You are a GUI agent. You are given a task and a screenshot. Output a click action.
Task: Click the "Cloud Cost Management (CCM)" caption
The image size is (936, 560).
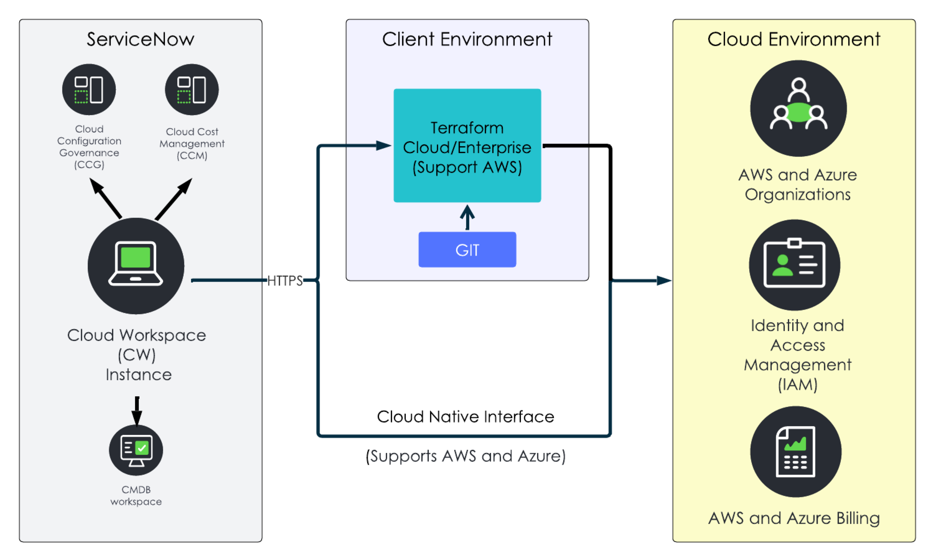point(192,143)
